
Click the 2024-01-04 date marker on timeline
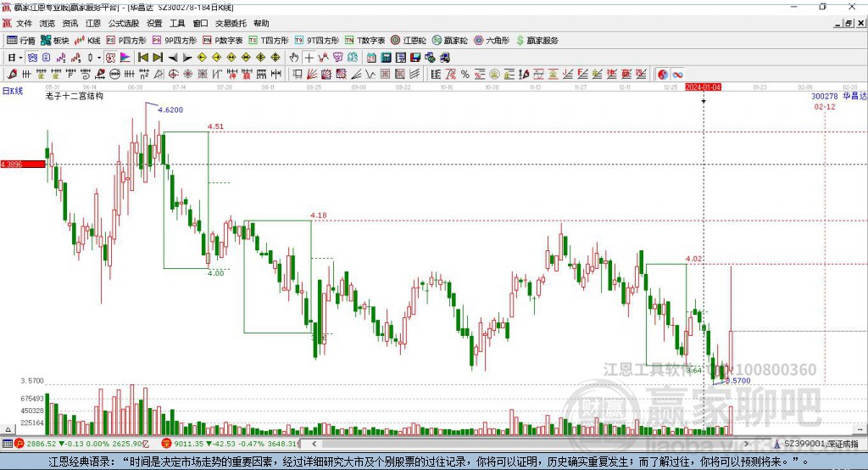point(703,87)
